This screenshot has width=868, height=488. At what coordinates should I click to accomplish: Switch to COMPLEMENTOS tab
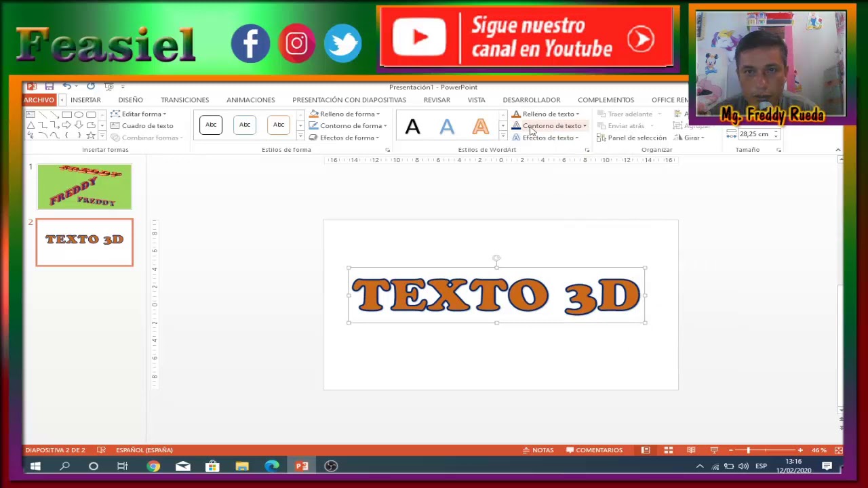606,100
